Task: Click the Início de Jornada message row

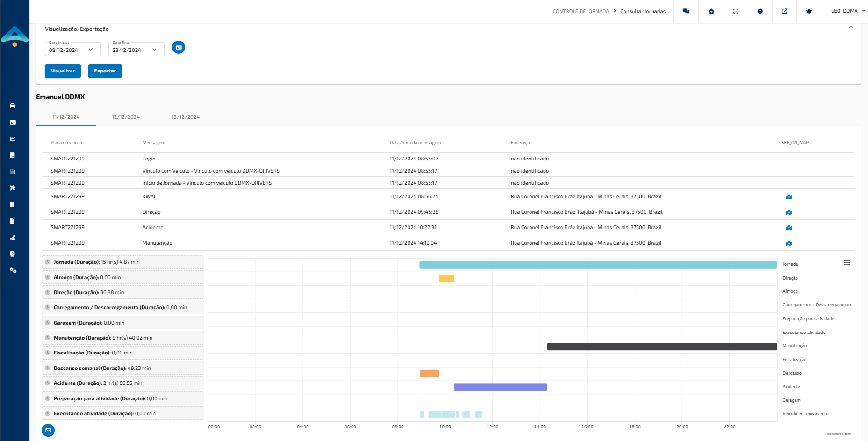Action: [448, 183]
